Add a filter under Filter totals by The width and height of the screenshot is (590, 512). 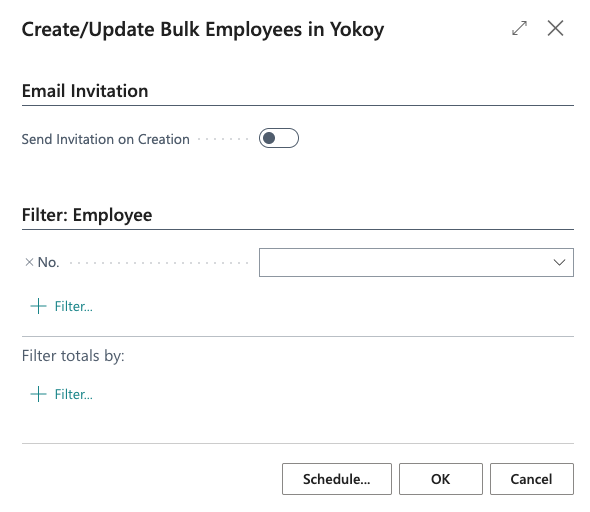tap(61, 394)
